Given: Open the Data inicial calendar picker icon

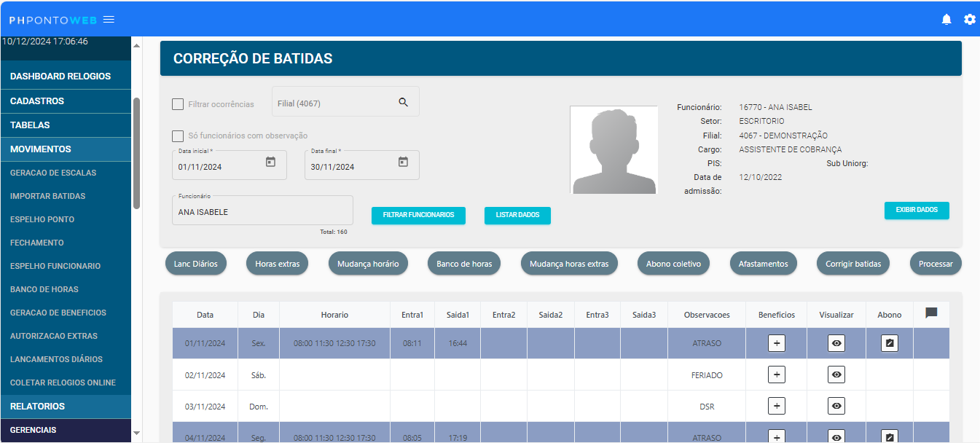Looking at the screenshot, I should (x=272, y=162).
